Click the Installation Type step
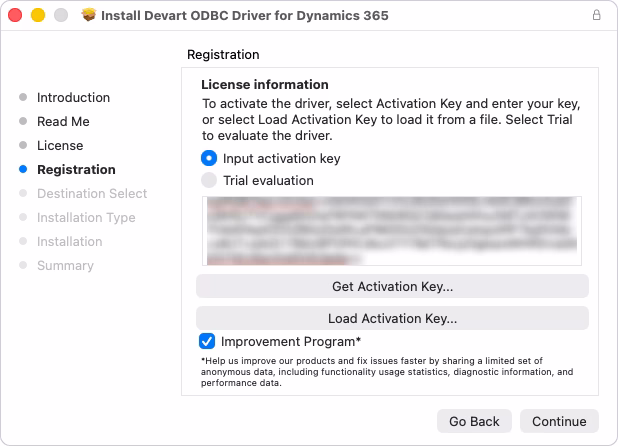Viewport: 618px width, 446px height. tap(86, 217)
